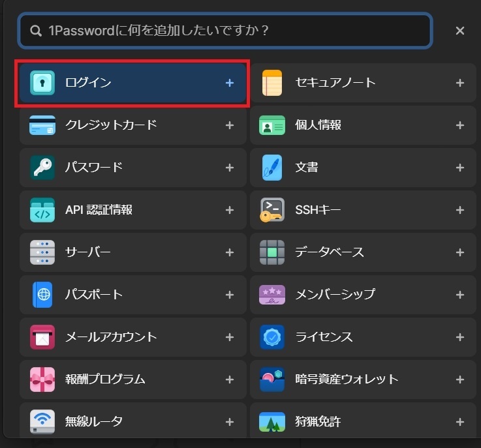Screen dimensions: 481x448
Task: Focus the 1Password search field
Action: tap(225, 31)
